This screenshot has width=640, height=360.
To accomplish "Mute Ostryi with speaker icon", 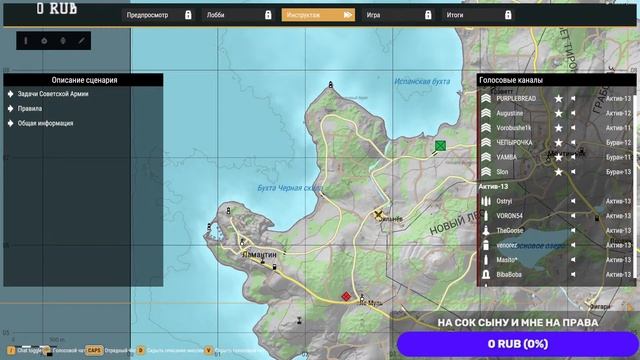I will [x=573, y=201].
